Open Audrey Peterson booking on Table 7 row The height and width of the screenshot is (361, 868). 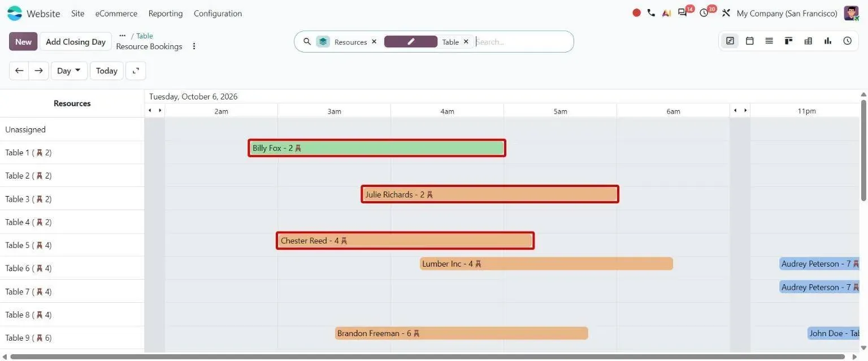(x=819, y=287)
